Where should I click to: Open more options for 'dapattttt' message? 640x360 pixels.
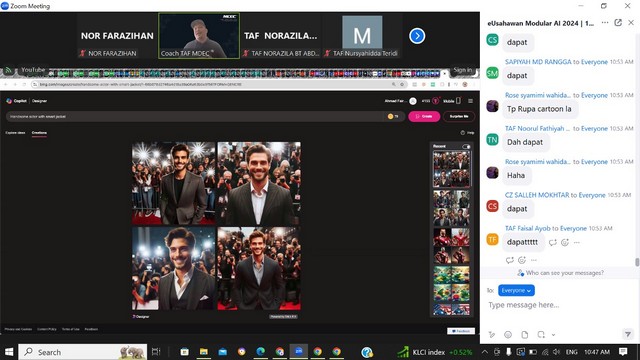click(577, 242)
